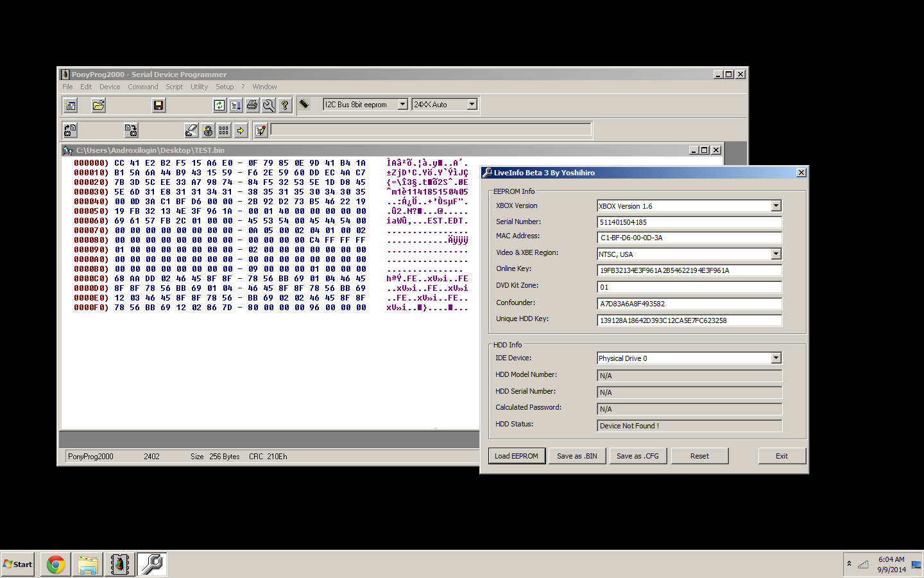Click the note text field in PonyProg toolbar
This screenshot has width=924, height=578.
point(431,130)
